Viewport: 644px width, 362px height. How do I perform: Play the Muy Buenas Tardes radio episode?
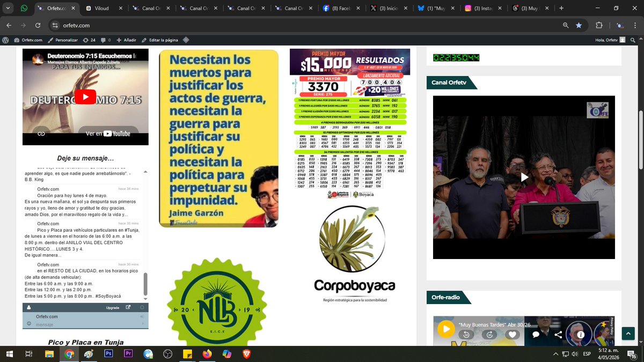pos(445,329)
